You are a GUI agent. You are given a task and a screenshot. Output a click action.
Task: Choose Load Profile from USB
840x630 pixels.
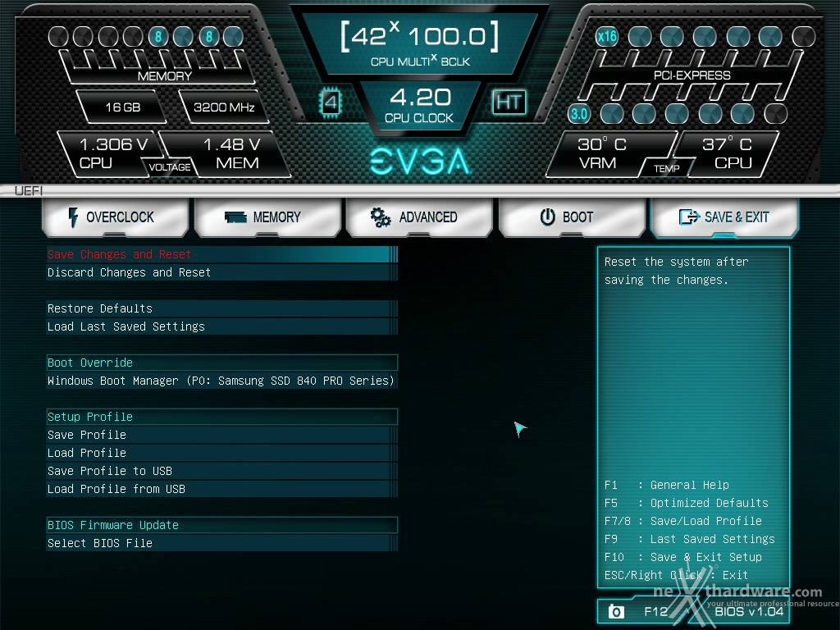[x=221, y=489]
